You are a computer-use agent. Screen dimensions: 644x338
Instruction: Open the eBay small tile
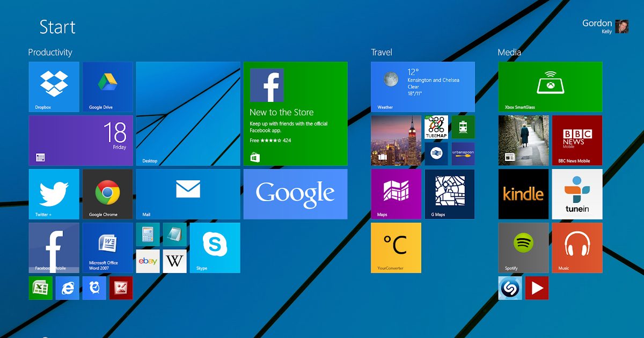148,261
